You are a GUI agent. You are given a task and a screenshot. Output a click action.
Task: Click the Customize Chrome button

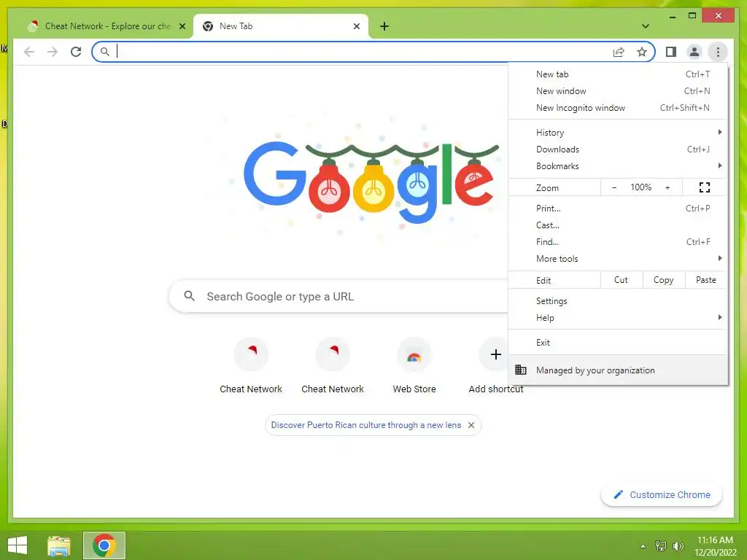(661, 495)
